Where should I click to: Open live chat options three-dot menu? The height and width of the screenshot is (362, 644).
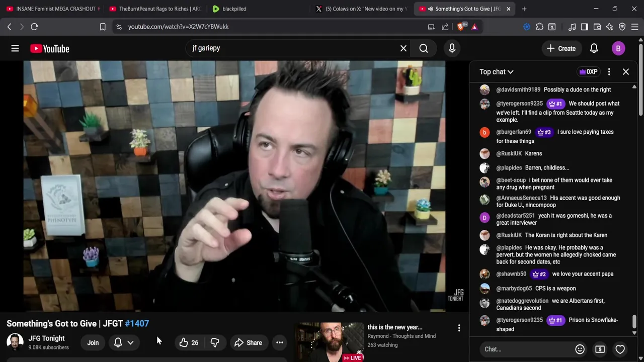click(609, 72)
